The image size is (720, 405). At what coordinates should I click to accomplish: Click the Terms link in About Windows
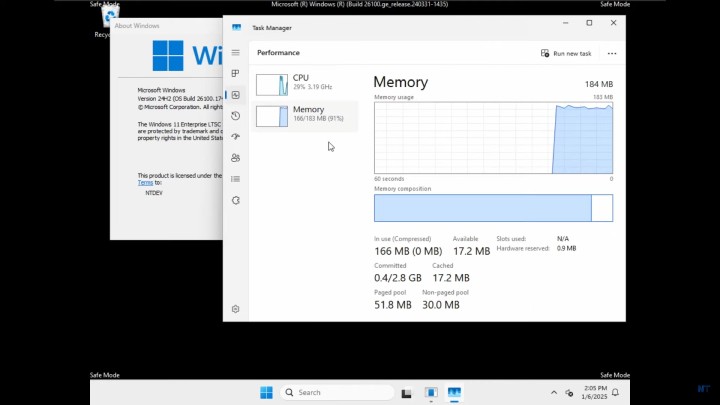point(145,183)
